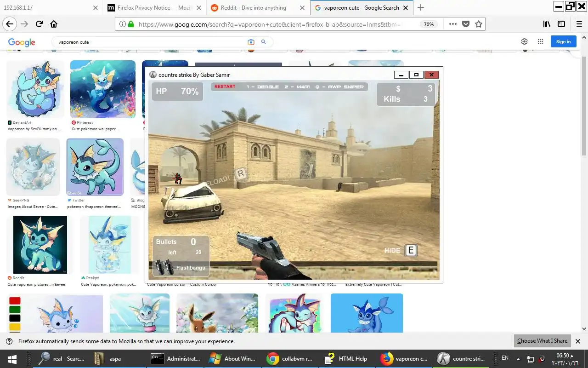Toggle the Firefox sidebar icon
The height and width of the screenshot is (368, 588).
[x=561, y=24]
